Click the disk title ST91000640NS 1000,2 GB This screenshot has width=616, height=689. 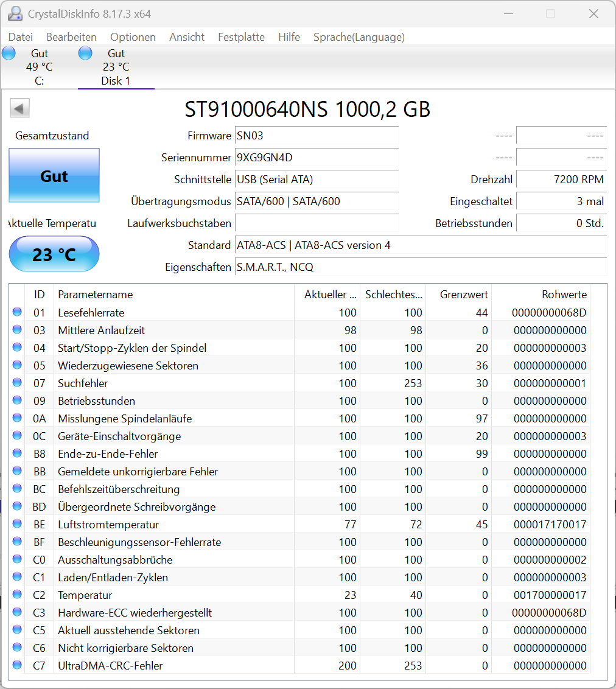point(307,109)
